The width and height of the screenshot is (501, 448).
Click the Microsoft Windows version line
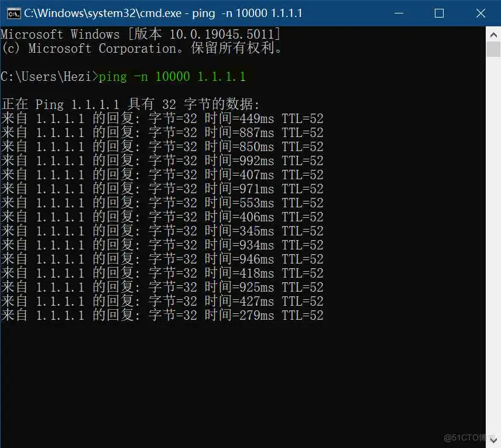point(140,35)
